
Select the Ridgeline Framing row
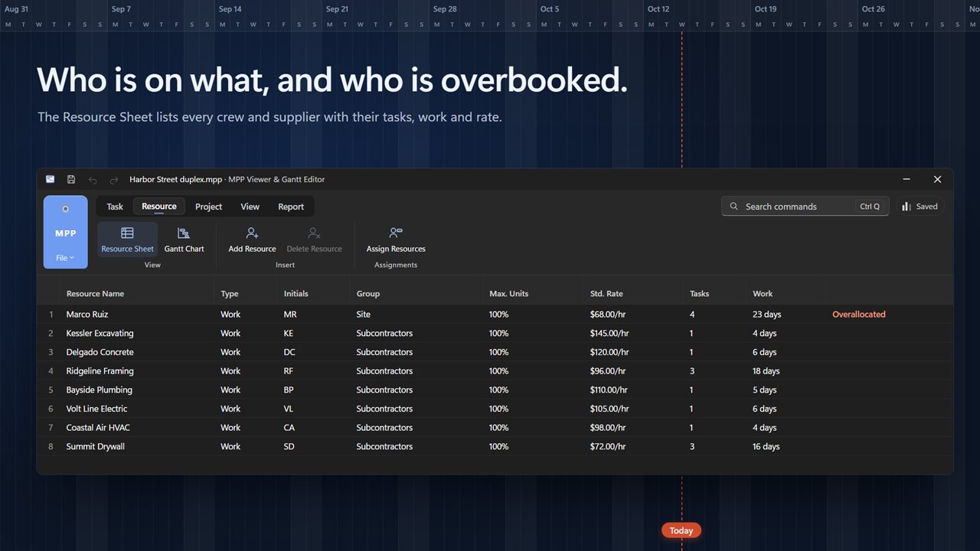(x=495, y=370)
